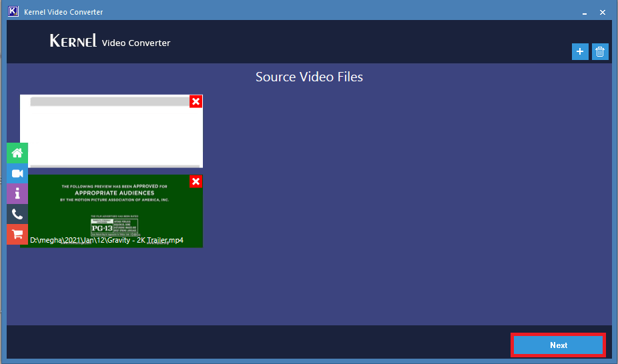Select the blue video camera sidebar icon

pos(17,173)
